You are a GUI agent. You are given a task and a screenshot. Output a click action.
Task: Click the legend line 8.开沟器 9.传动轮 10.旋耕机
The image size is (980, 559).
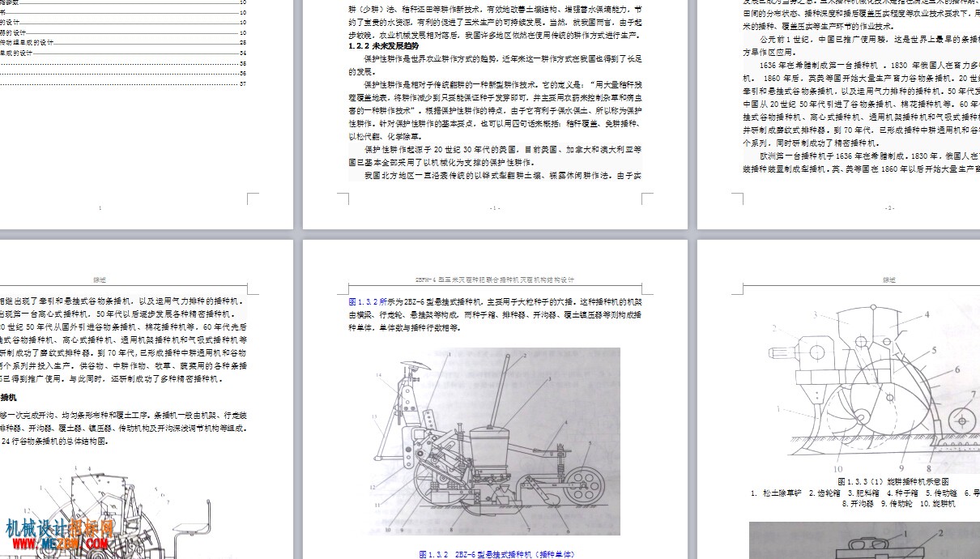pos(899,504)
